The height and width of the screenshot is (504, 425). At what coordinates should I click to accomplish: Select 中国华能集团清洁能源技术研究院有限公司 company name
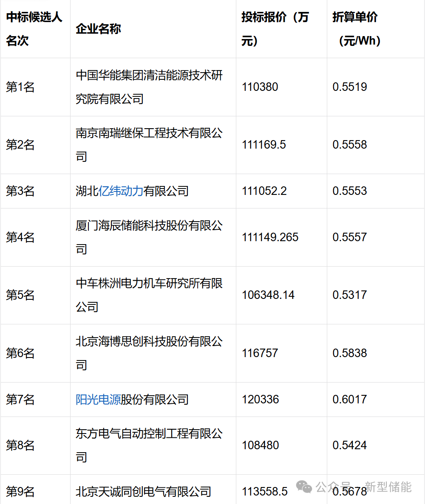[x=149, y=87]
